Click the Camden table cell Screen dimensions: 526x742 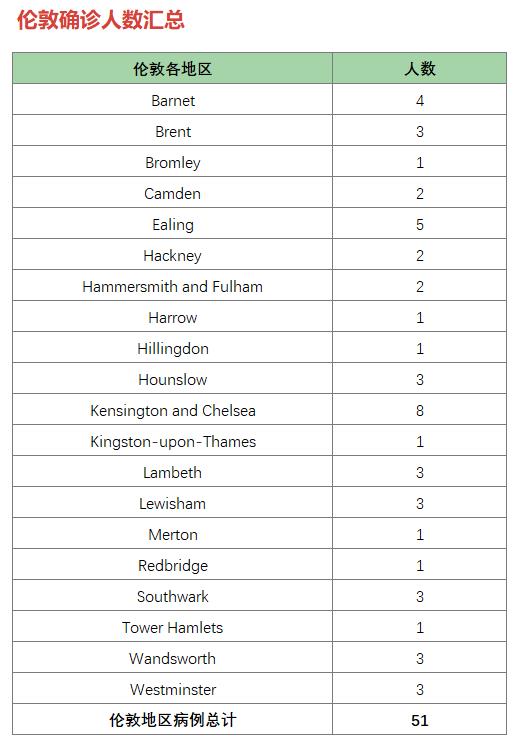pos(173,193)
